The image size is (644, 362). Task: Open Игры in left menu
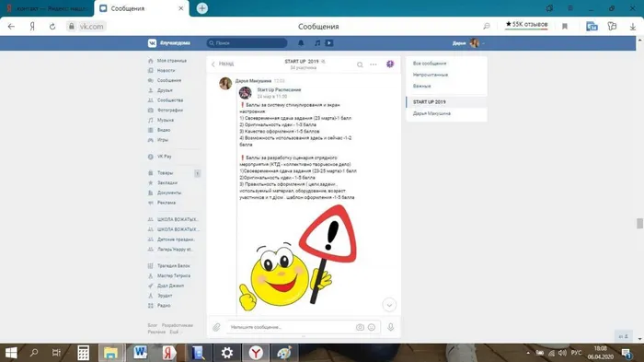[163, 139]
